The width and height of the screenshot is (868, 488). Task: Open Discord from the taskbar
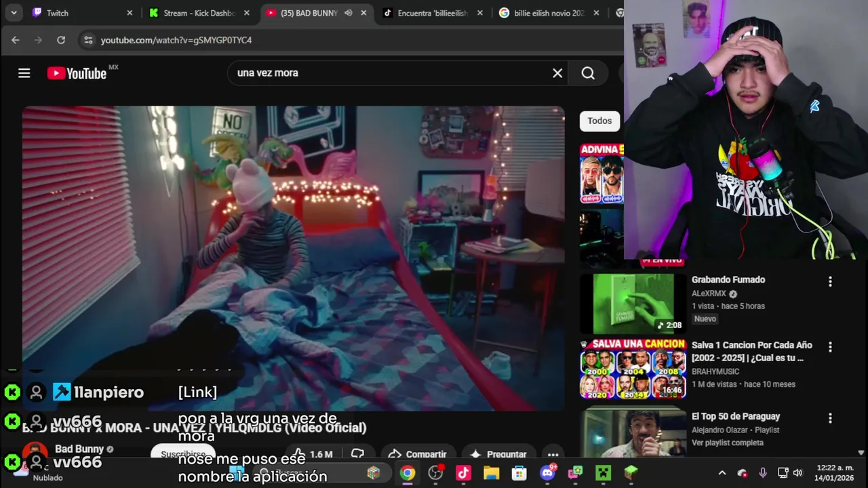[547, 472]
